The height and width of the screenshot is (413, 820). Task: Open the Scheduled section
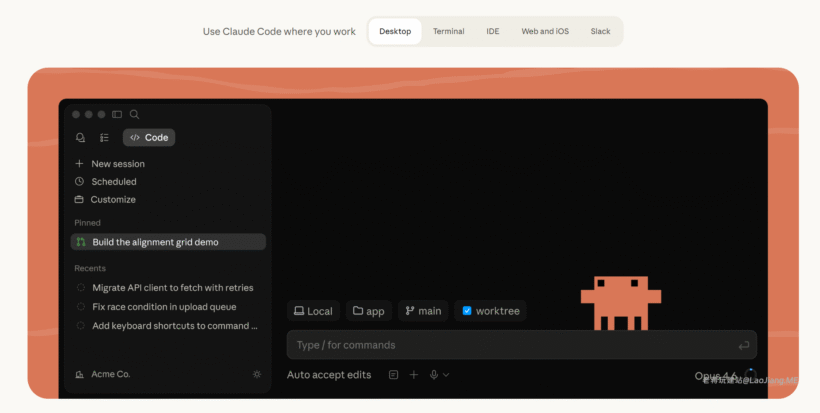coord(114,181)
